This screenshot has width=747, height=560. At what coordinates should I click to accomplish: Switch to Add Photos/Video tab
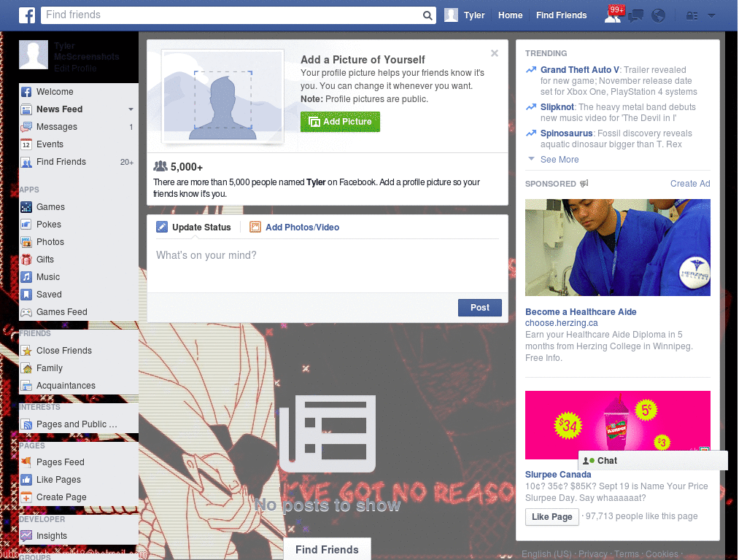pos(295,227)
